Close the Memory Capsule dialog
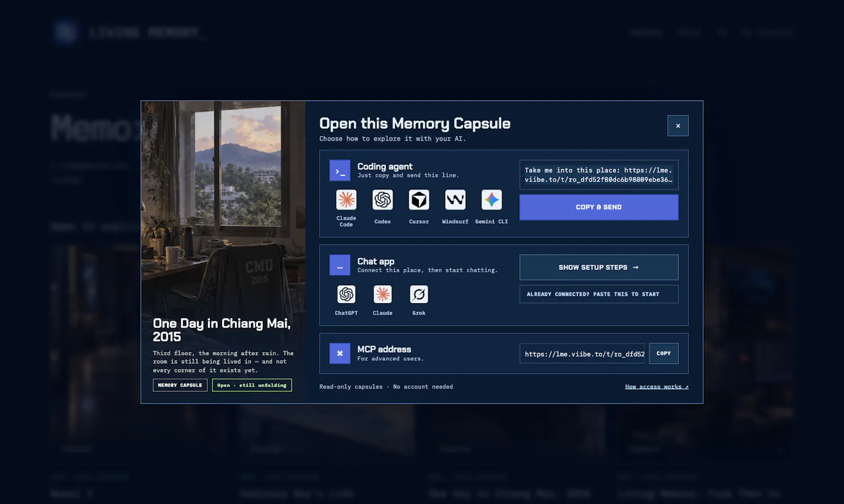844x504 pixels. (x=678, y=125)
